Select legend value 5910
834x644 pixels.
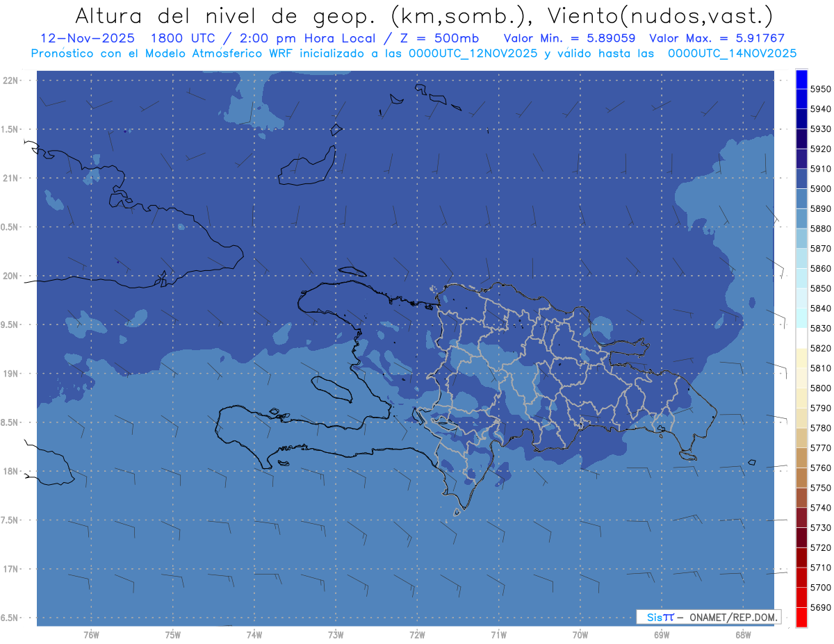click(820, 169)
